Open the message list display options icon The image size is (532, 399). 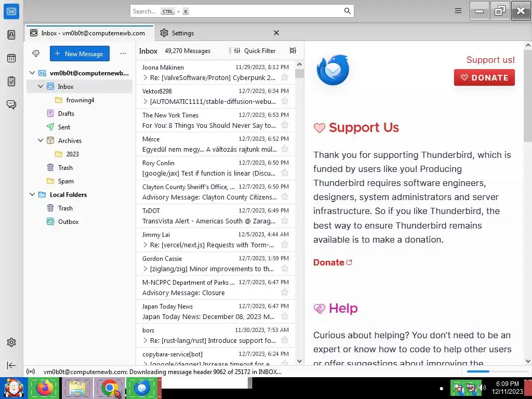click(x=293, y=50)
